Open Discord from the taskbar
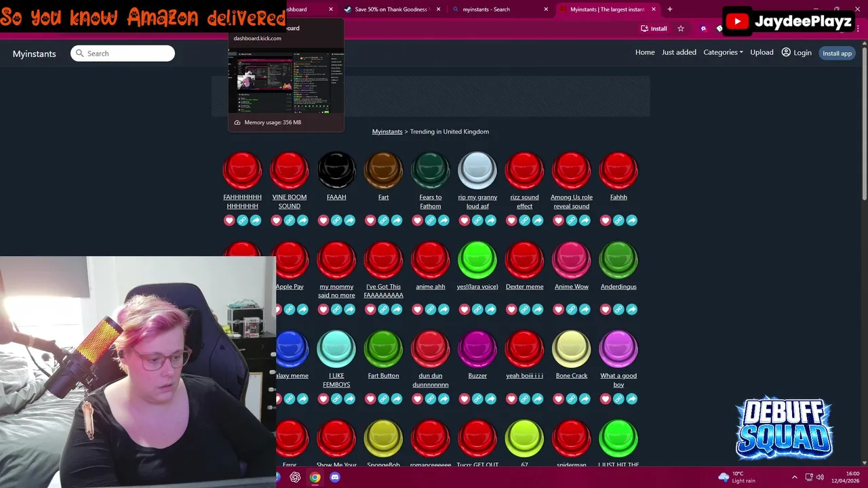The width and height of the screenshot is (868, 488). 335,477
